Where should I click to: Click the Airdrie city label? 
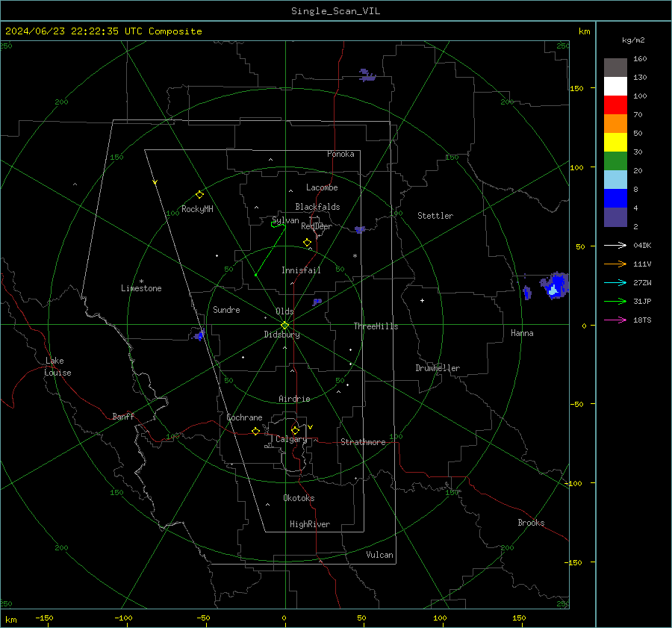[x=294, y=399]
